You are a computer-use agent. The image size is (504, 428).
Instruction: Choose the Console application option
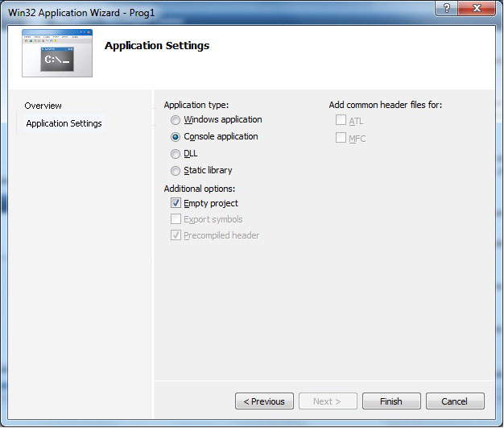tap(176, 137)
